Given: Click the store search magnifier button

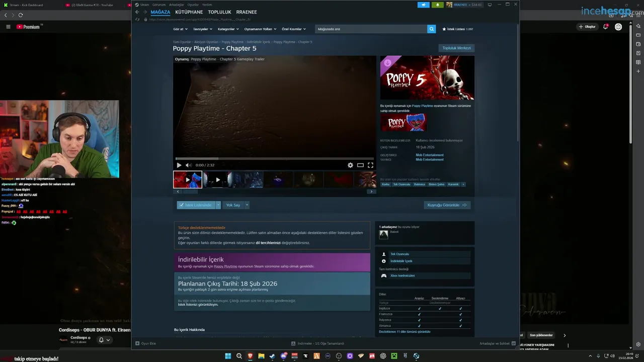Looking at the screenshot, I should pyautogui.click(x=432, y=29).
